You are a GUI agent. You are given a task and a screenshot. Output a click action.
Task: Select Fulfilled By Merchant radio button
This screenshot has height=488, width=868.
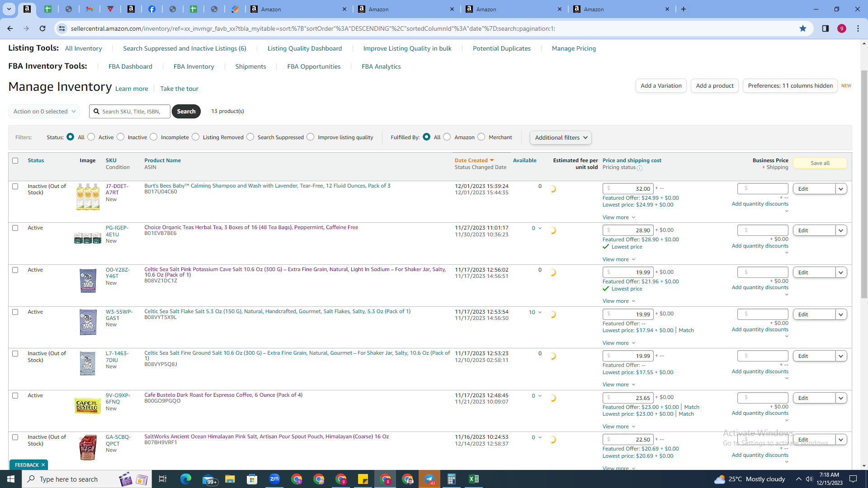pyautogui.click(x=481, y=137)
